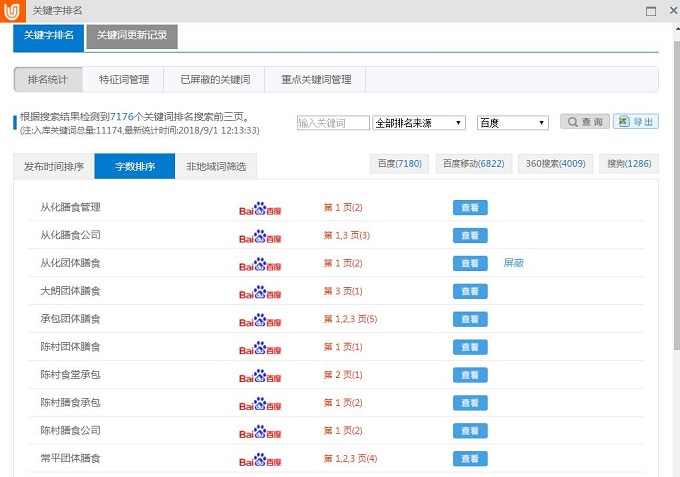The width and height of the screenshot is (680, 477).
Task: Click the window menu dropdown icon in title bar
Action: click(626, 10)
